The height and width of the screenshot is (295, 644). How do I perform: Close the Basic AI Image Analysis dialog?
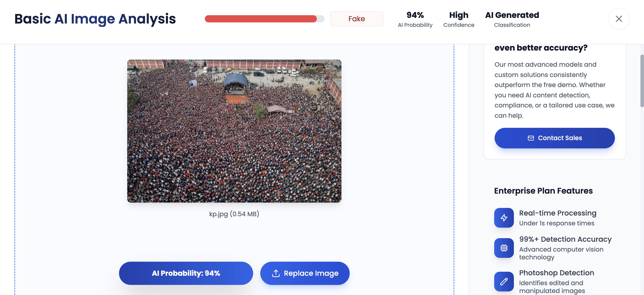[x=619, y=19]
